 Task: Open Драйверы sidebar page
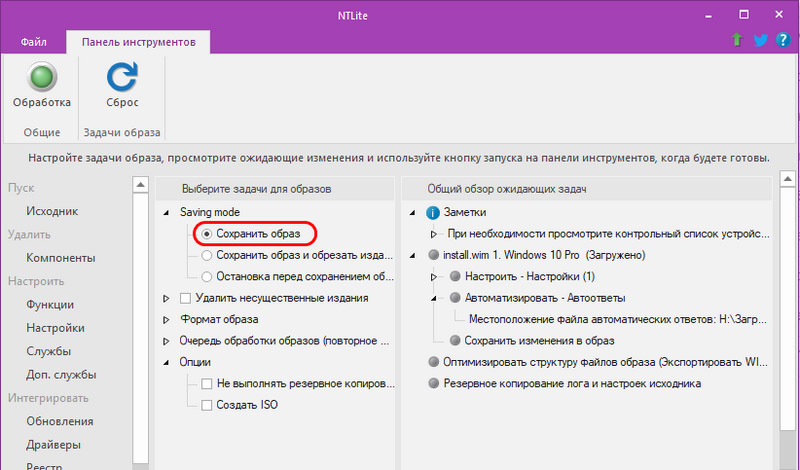tap(53, 444)
